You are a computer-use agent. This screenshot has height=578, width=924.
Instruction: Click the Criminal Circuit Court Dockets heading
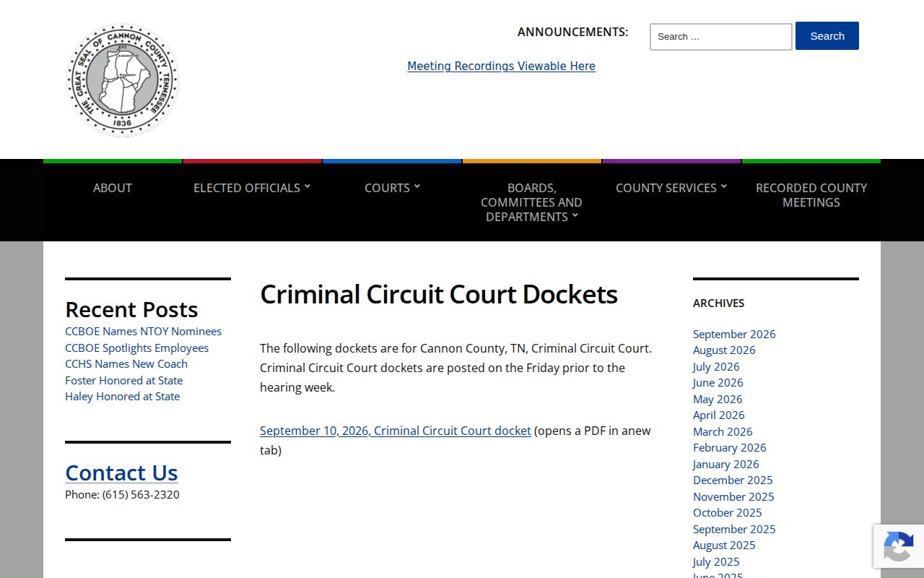439,294
